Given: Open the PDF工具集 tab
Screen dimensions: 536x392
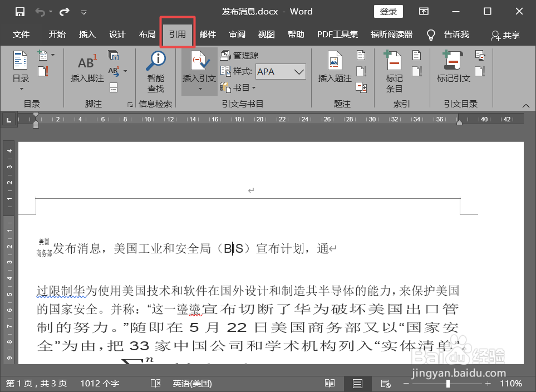Looking at the screenshot, I should (x=337, y=35).
